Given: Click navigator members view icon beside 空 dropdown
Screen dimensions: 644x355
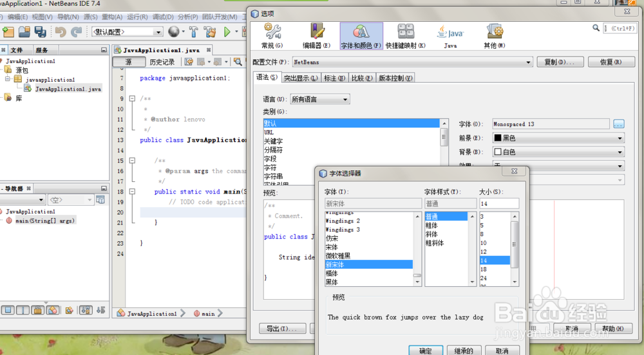Looking at the screenshot, I should (100, 199).
